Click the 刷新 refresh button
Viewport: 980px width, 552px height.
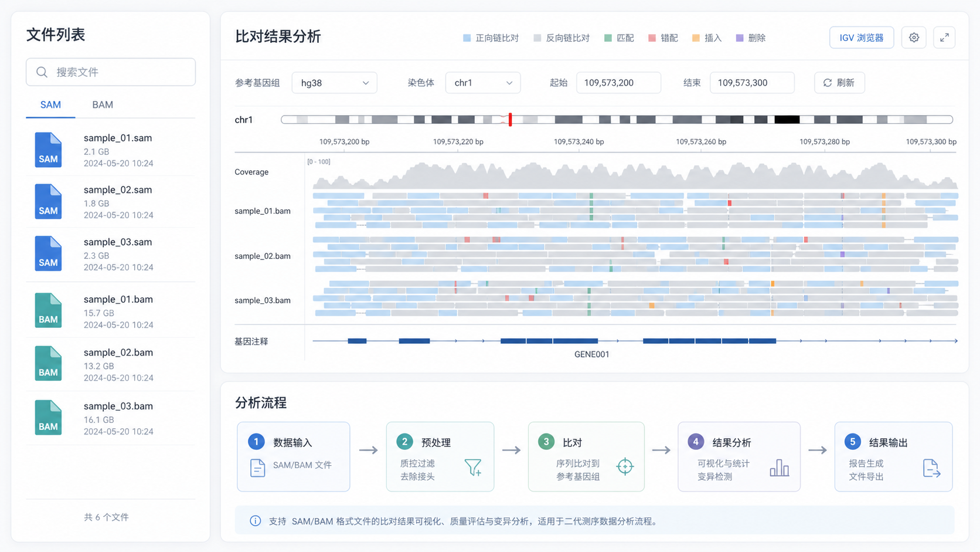839,83
